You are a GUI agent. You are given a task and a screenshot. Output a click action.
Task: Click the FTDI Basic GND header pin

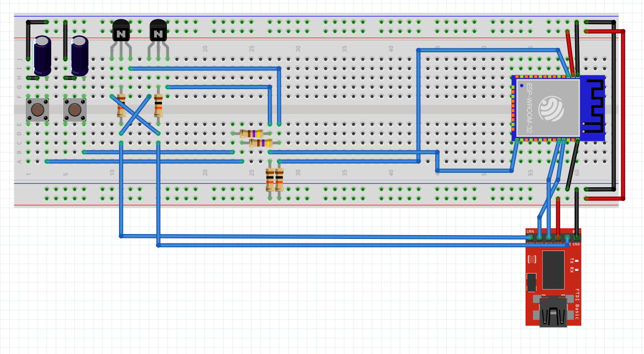(576, 237)
